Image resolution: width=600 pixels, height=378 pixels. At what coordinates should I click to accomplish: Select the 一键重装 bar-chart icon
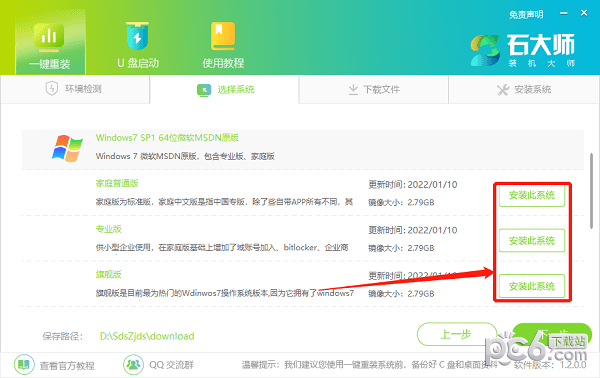pyautogui.click(x=49, y=37)
